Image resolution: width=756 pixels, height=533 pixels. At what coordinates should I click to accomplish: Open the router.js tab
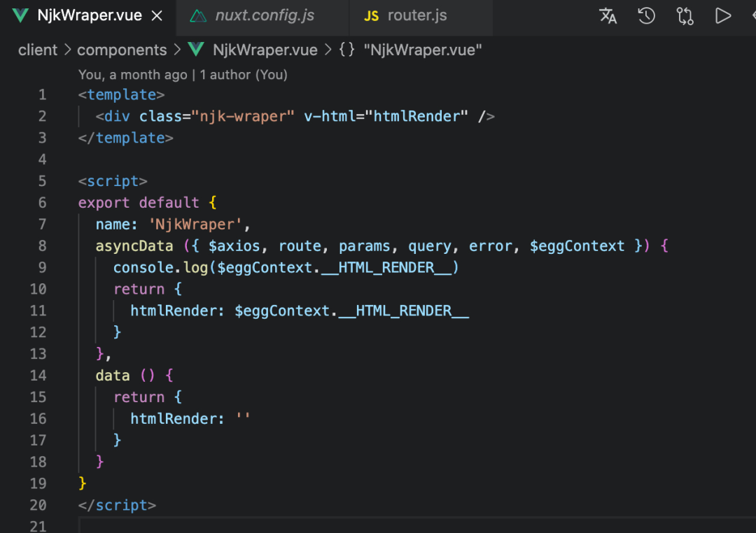[x=416, y=16]
